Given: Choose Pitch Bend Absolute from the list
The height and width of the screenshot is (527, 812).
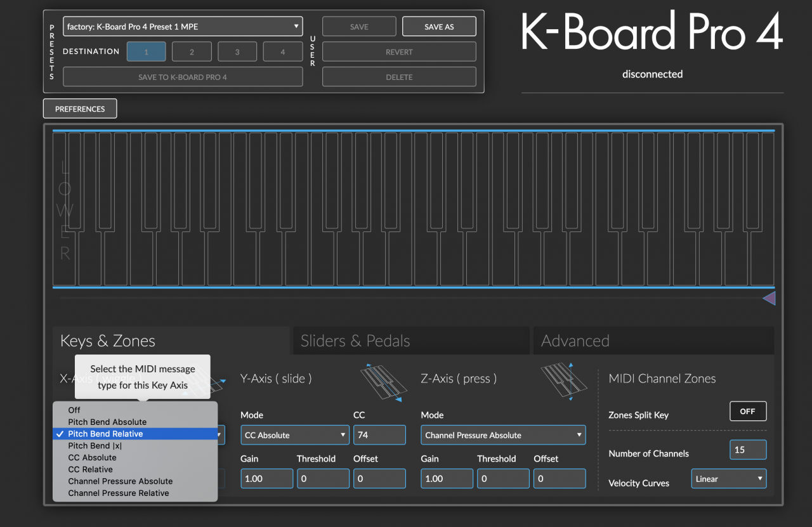Looking at the screenshot, I should 107,422.
